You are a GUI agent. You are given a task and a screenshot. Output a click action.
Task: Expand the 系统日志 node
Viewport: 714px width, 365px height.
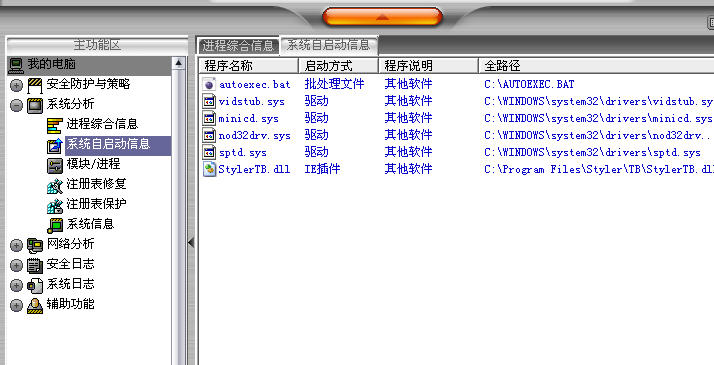coord(16,285)
